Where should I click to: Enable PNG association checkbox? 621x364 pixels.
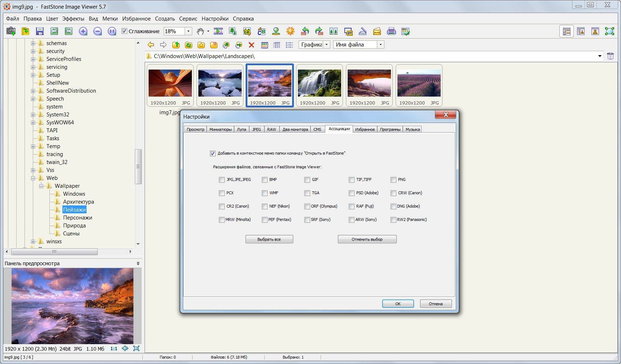tap(393, 179)
